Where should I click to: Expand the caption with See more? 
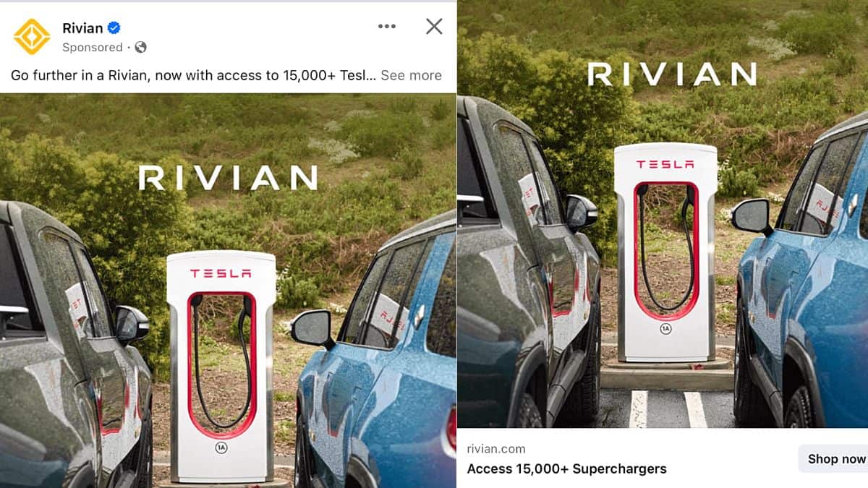411,75
